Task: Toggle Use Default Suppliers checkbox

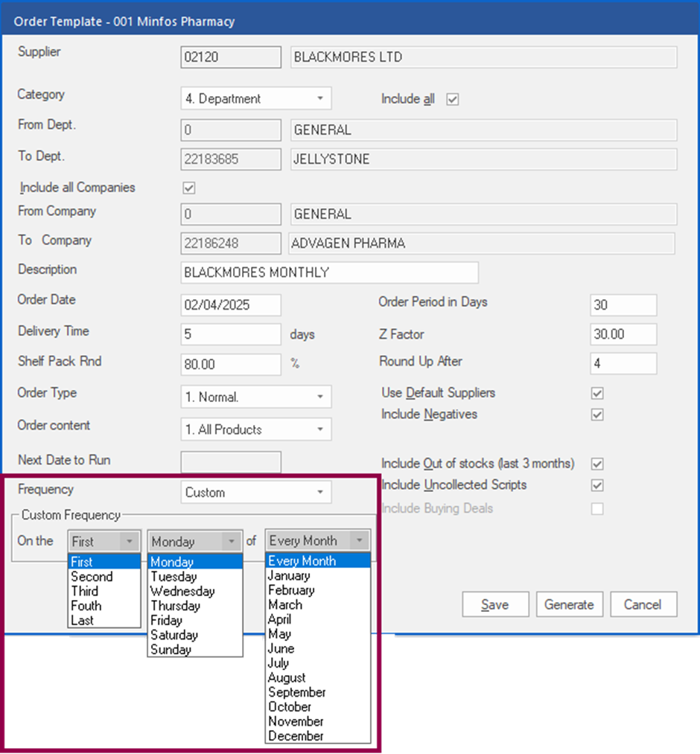Action: [597, 393]
